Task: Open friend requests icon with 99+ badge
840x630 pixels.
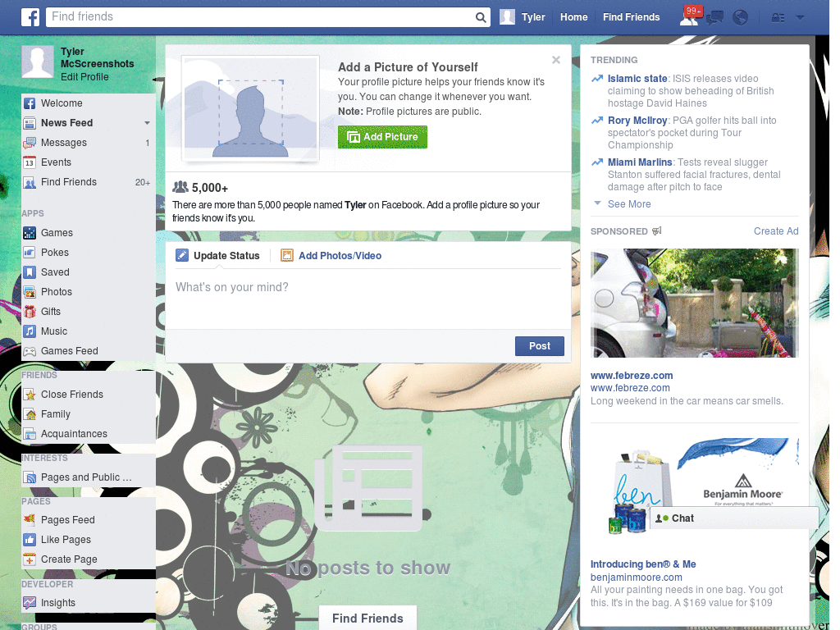Action: click(x=689, y=17)
